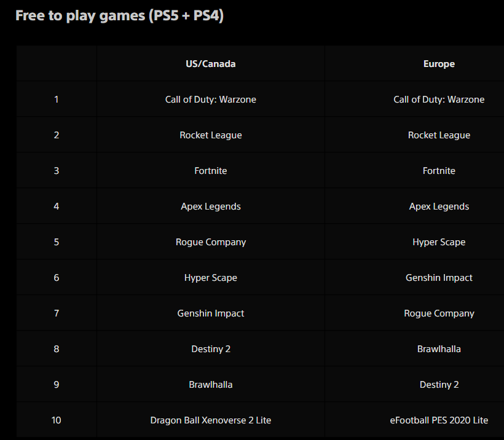Click Genshin Impact ranked seventh in US/Canada
This screenshot has width=504, height=440.
[211, 313]
